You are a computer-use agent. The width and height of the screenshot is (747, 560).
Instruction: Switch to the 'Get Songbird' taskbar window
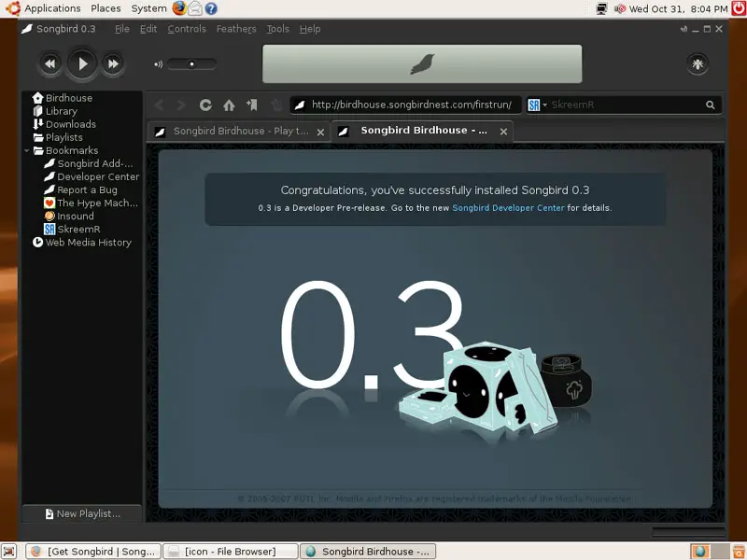(x=93, y=552)
